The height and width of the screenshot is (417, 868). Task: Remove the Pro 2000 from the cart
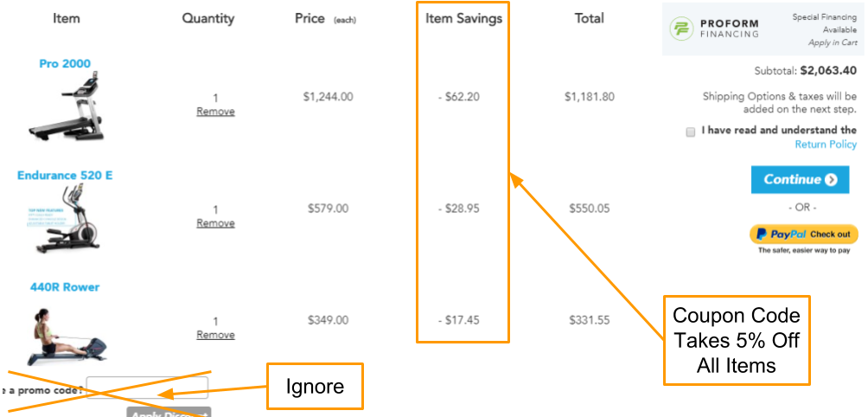click(x=215, y=112)
